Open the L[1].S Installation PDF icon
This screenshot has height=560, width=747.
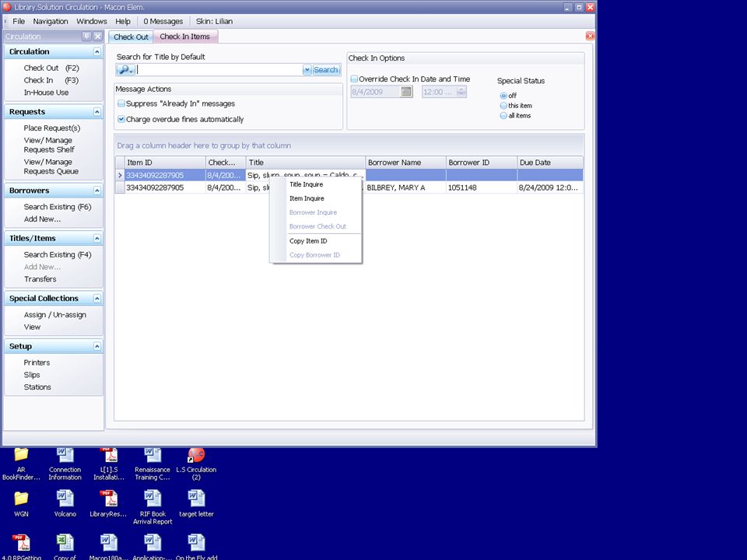tap(109, 464)
